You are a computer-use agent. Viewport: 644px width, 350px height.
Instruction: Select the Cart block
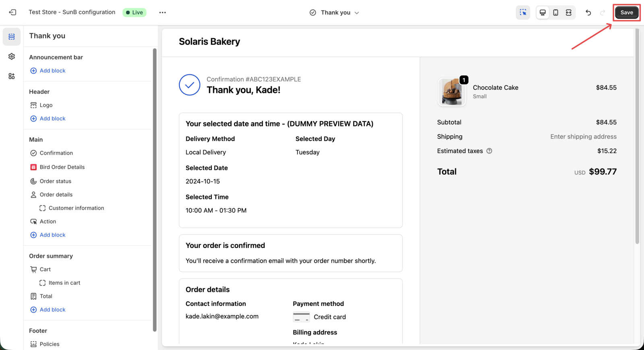click(41, 269)
